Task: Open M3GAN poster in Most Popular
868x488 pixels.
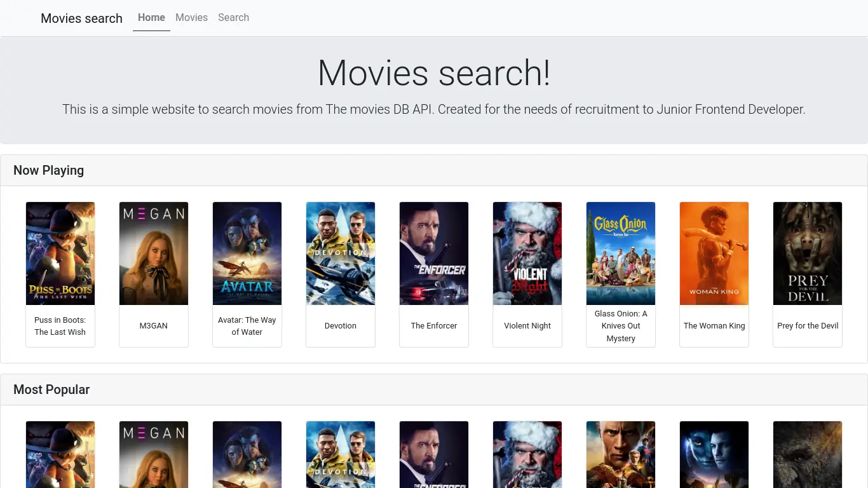Action: click(154, 455)
